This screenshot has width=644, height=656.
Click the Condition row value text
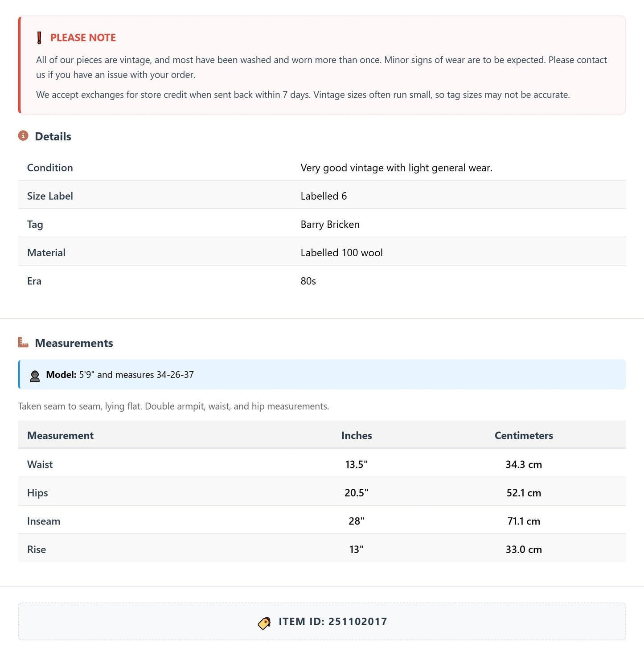point(396,168)
